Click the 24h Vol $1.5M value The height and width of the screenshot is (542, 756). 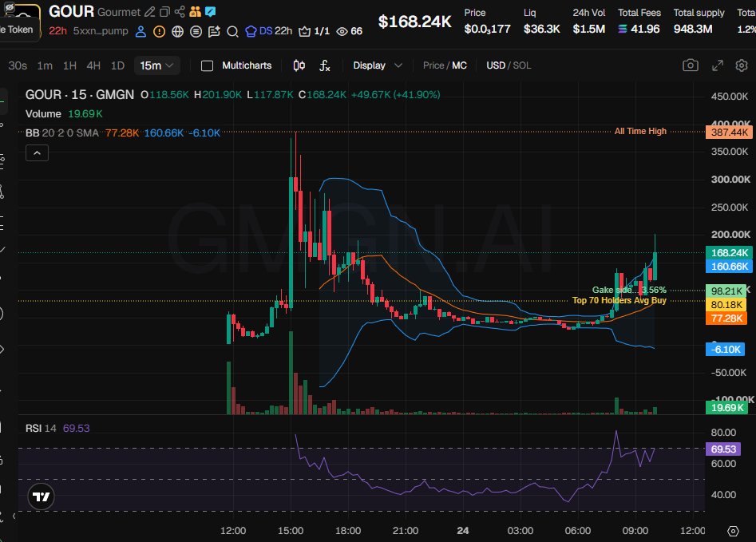588,29
